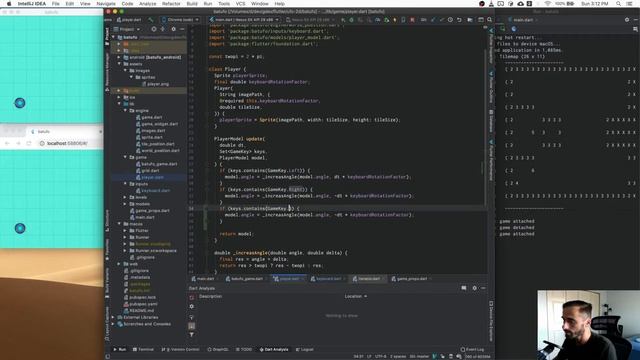The image size is (640, 360).
Task: Collapse the macos folder
Action: 119,224
